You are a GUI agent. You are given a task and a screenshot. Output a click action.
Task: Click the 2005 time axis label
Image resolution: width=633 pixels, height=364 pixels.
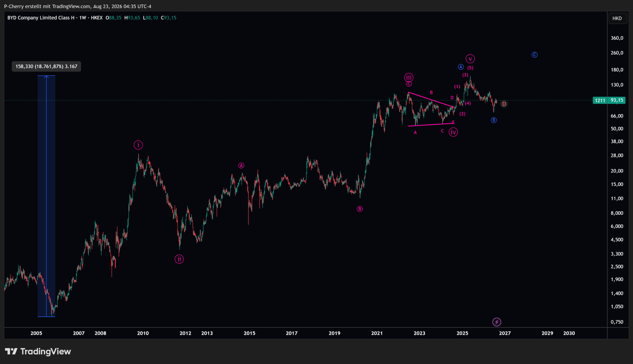click(x=36, y=333)
